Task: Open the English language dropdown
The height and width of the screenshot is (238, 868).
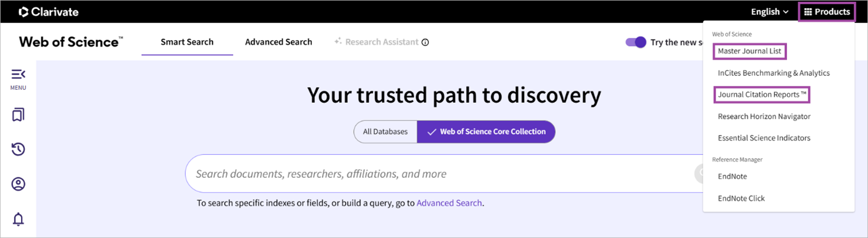Action: tap(769, 12)
